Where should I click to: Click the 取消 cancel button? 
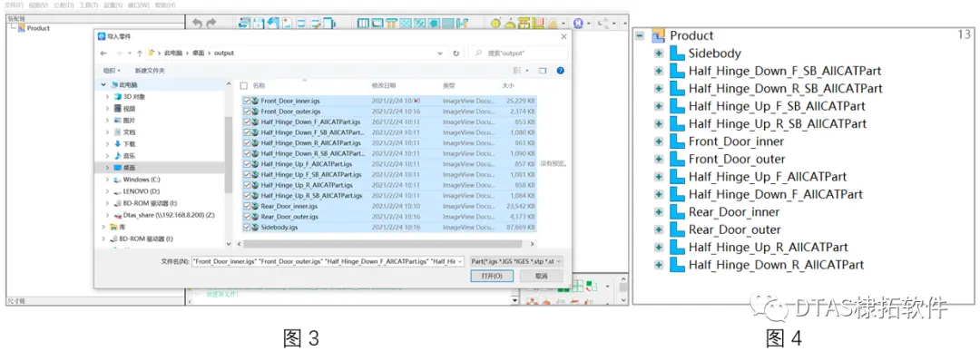click(x=541, y=276)
